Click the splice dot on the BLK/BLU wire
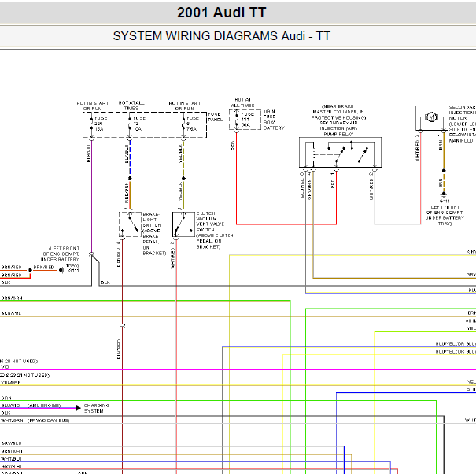The height and width of the screenshot is (474, 476). (130, 179)
